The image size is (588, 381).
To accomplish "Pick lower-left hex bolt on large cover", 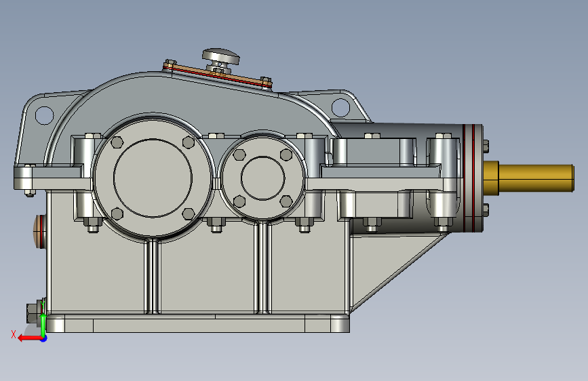I will 117,214.
